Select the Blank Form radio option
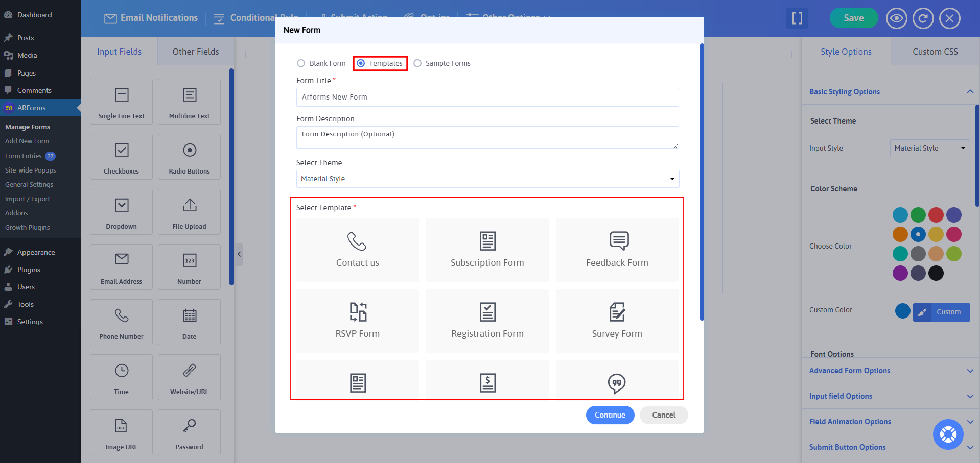The image size is (980, 463). click(x=301, y=63)
